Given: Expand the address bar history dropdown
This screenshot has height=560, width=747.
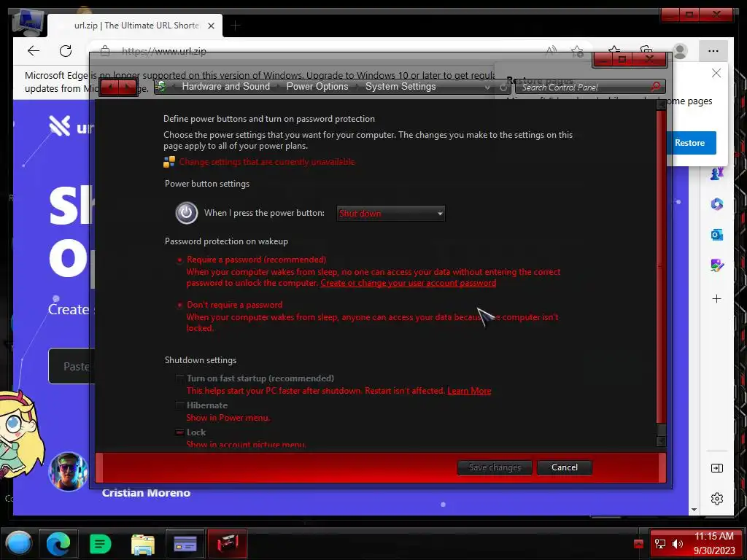Looking at the screenshot, I should pyautogui.click(x=487, y=87).
